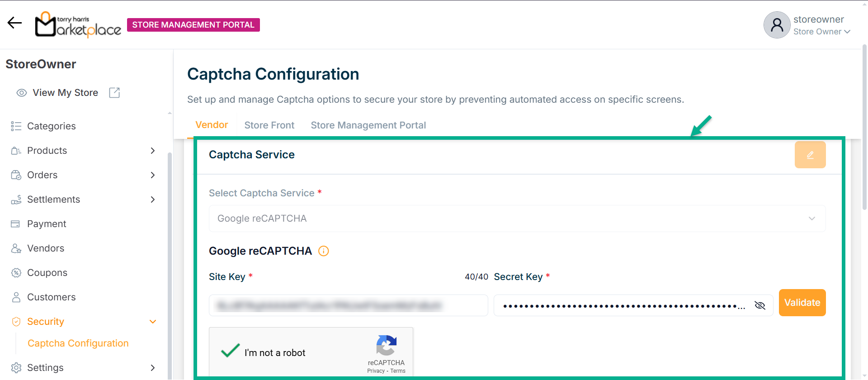Click the back arrow icon in header
Image resolution: width=868 pixels, height=380 pixels.
point(14,23)
